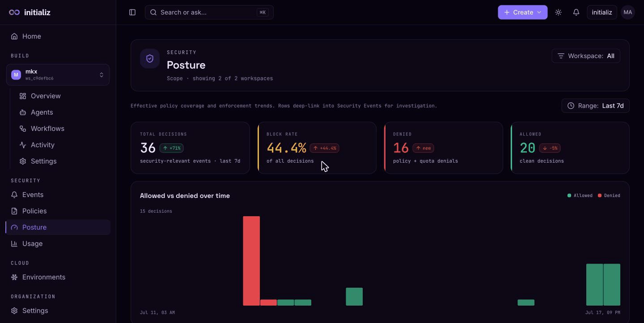Click the ⌘K shortcut badge
This screenshot has width=644, height=323.
pyautogui.click(x=263, y=13)
